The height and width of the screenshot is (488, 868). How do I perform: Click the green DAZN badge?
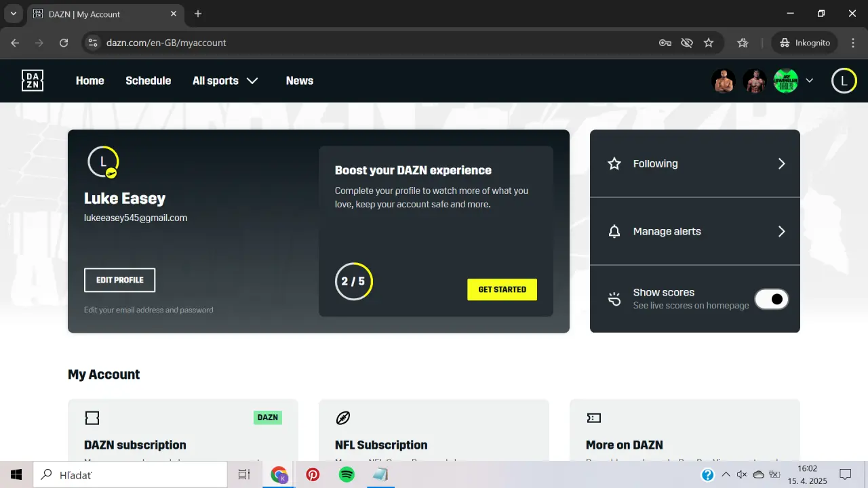(x=268, y=418)
